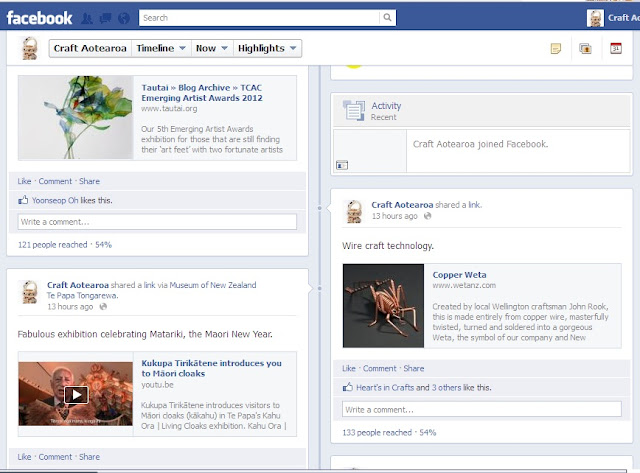The width and height of the screenshot is (640, 473).
Task: Open the Facebook home logo
Action: pos(39,18)
